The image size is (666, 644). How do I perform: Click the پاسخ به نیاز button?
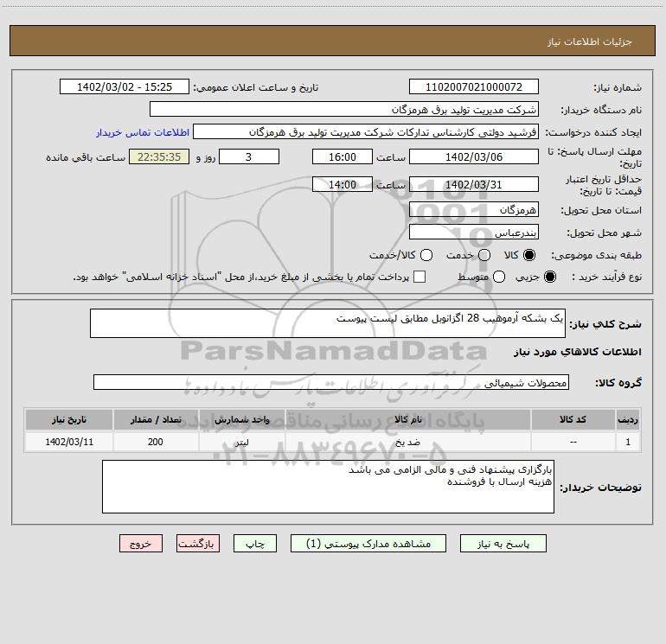tap(503, 544)
